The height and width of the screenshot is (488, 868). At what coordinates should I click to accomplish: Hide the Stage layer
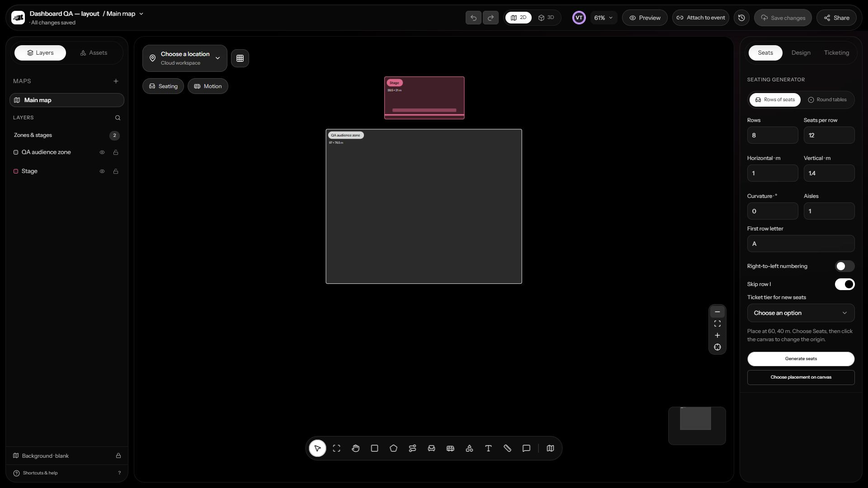pyautogui.click(x=102, y=171)
